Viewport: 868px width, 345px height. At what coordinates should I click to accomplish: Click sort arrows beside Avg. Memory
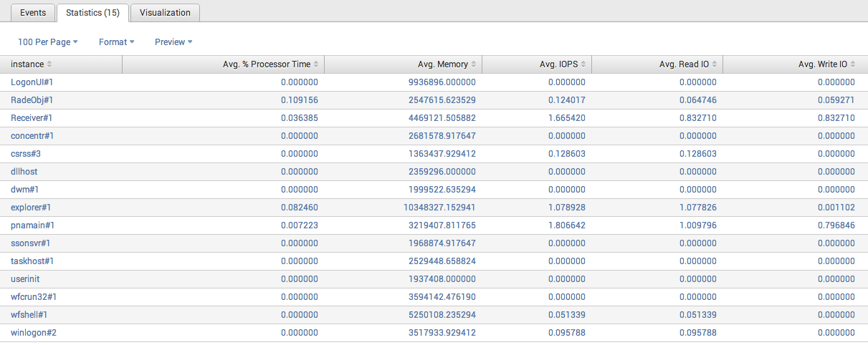[474, 64]
